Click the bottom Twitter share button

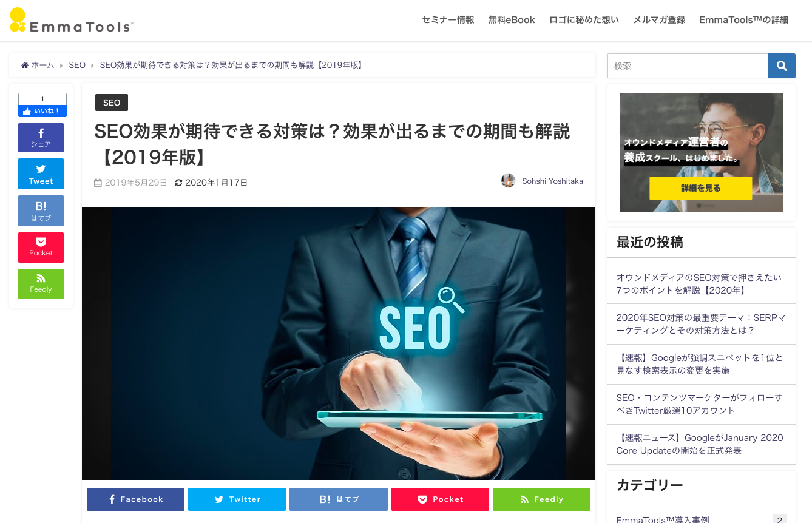coord(237,499)
